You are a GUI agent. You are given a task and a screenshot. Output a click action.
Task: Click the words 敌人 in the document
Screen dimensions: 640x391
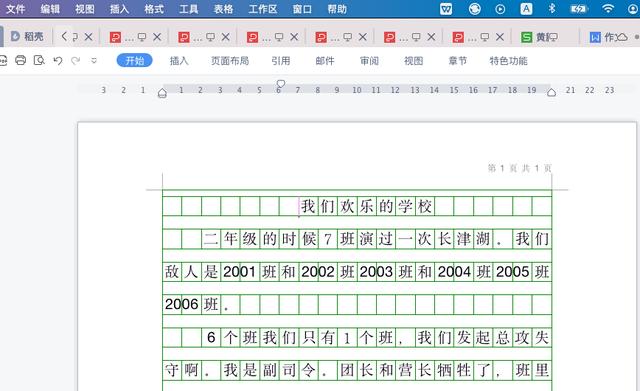click(x=182, y=272)
